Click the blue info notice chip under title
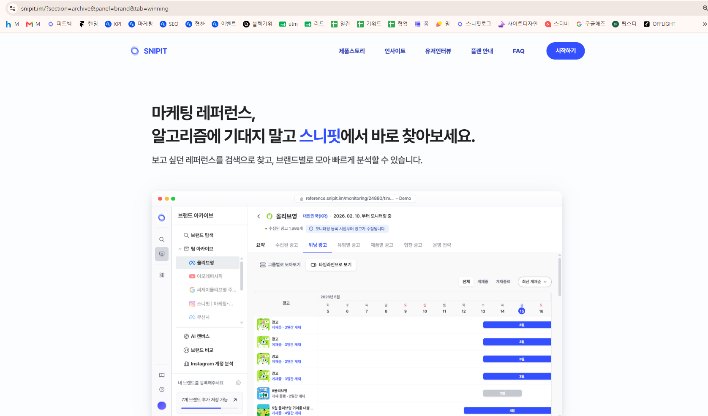Screen dimensions: 708x416 pos(347,229)
